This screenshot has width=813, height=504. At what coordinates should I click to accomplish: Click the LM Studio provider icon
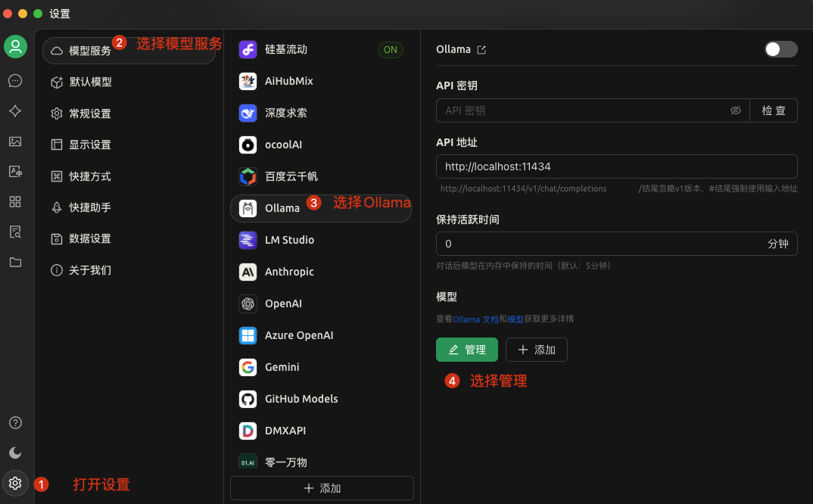(248, 240)
